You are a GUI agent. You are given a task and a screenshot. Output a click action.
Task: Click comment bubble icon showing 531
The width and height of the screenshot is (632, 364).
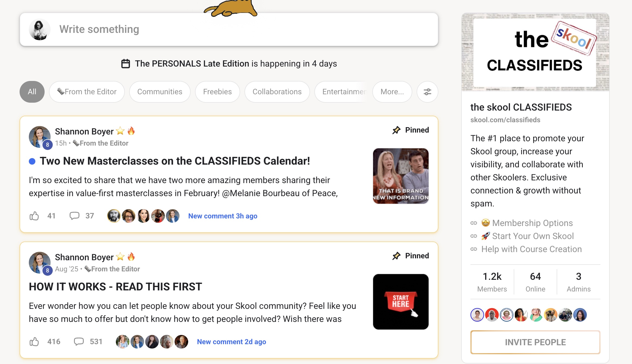[79, 341]
